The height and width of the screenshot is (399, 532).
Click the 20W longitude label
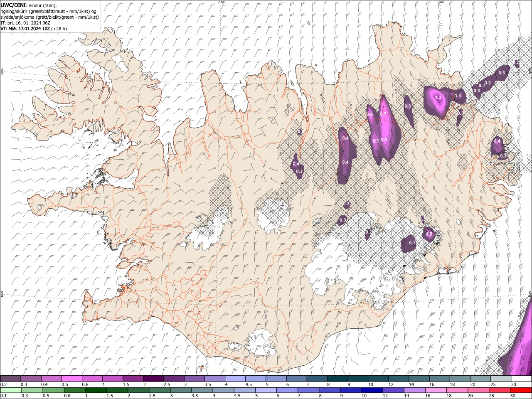pyautogui.click(x=221, y=2)
